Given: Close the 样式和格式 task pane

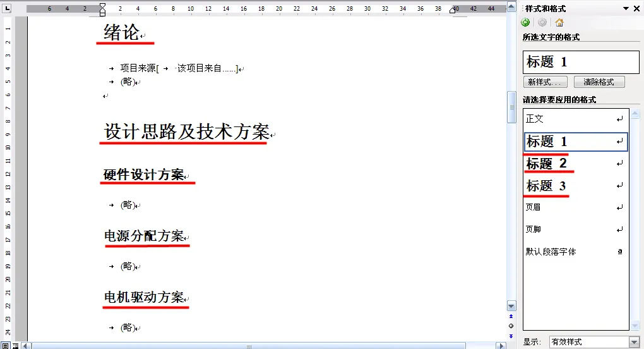Looking at the screenshot, I should coord(636,8).
